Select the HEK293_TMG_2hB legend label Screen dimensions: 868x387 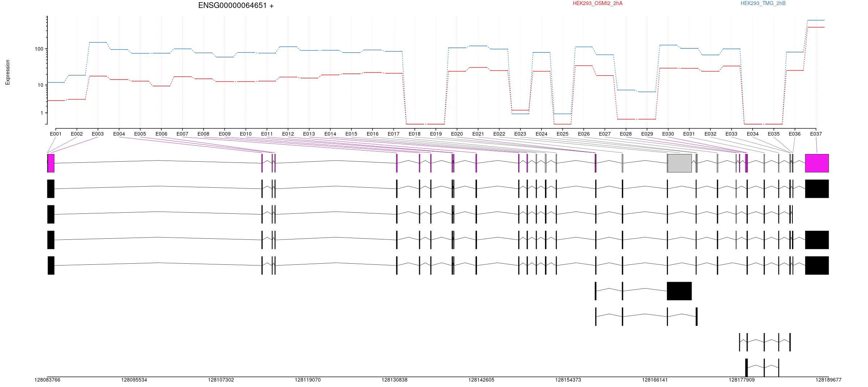pyautogui.click(x=763, y=3)
